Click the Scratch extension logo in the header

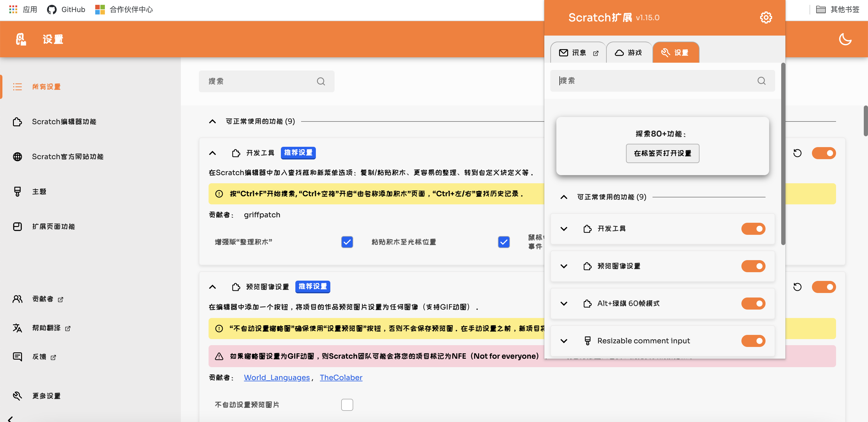(x=21, y=39)
